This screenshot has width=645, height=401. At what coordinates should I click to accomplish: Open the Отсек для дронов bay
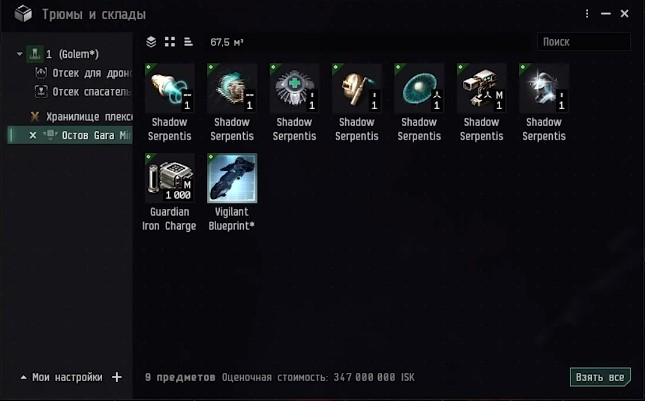[x=84, y=73]
